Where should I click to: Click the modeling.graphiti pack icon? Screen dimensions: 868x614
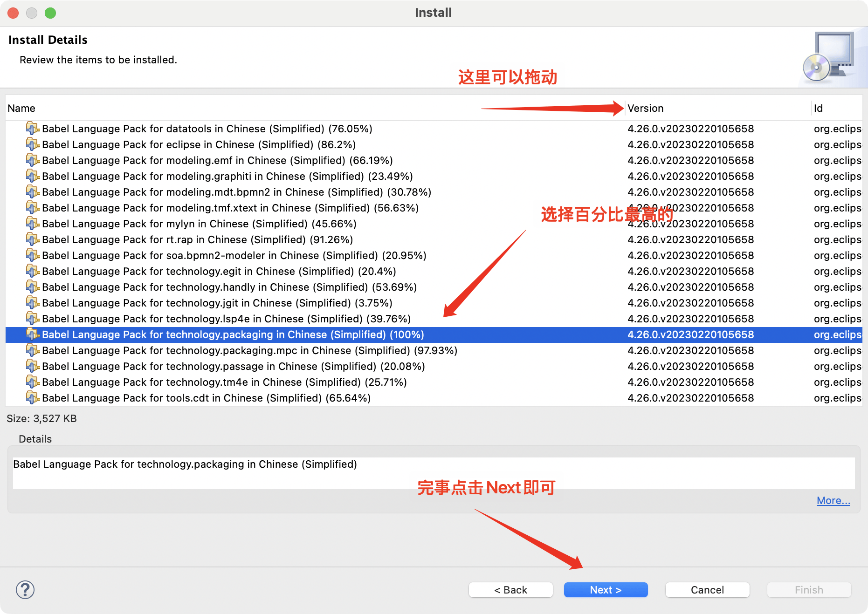point(32,176)
